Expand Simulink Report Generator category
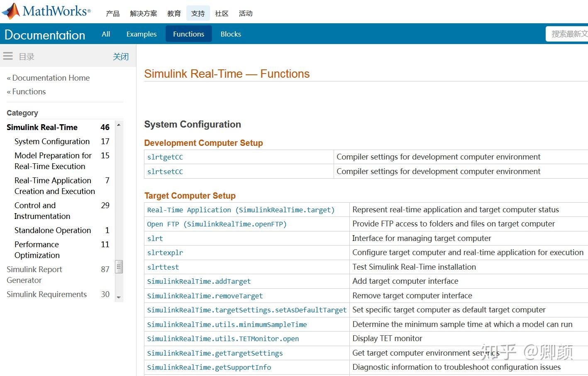This screenshot has width=588, height=376. click(x=34, y=275)
